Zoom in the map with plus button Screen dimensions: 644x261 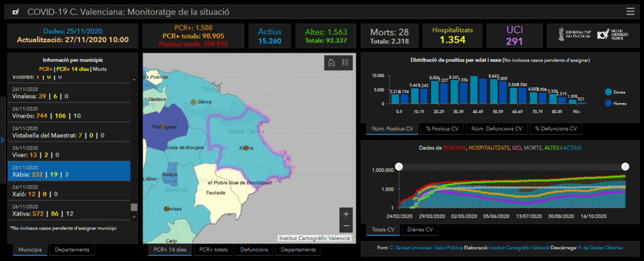click(x=346, y=214)
